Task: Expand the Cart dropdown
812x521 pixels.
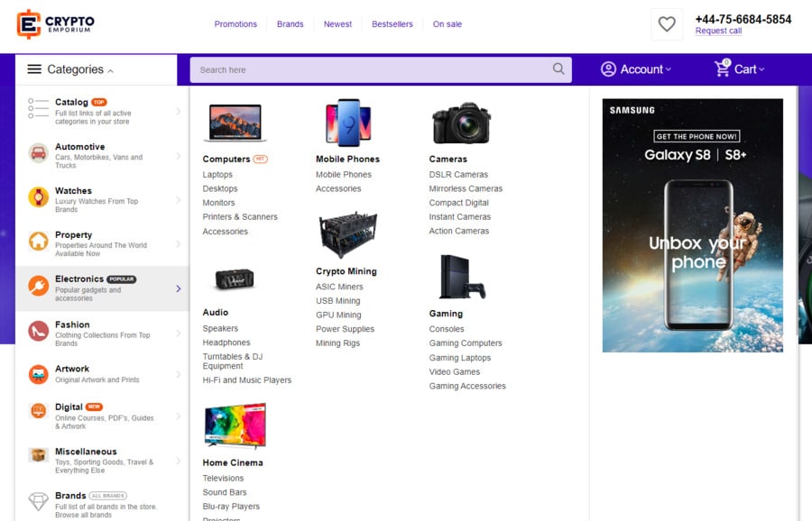Action: pyautogui.click(x=761, y=69)
